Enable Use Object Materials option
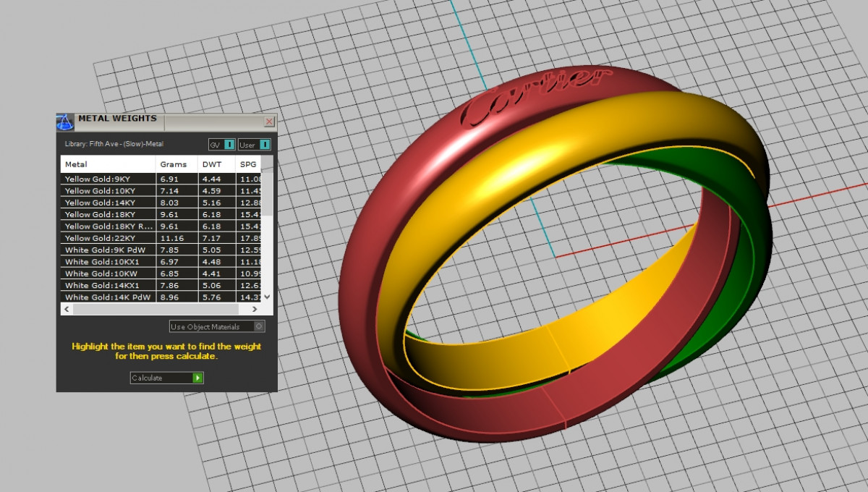Viewport: 868px width, 492px height. (x=260, y=326)
